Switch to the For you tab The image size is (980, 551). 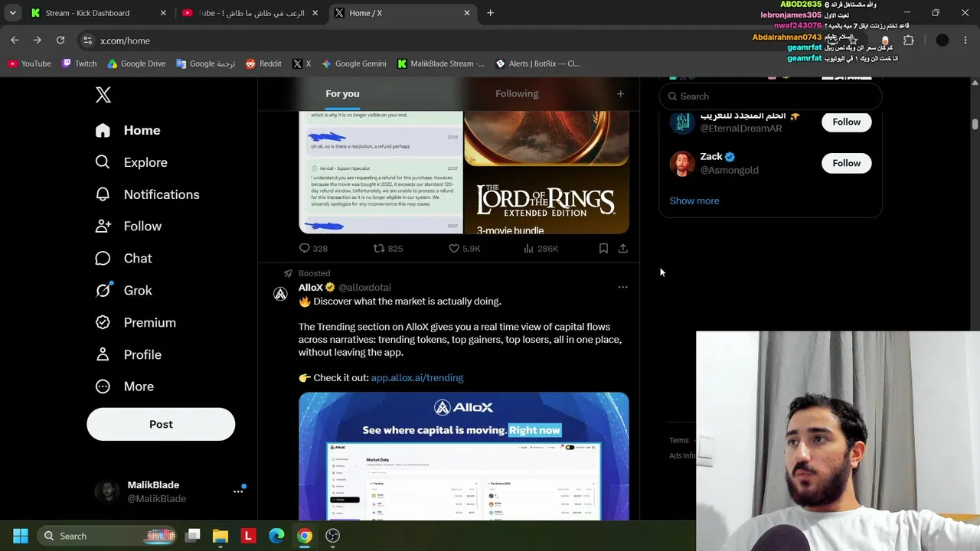pos(342,93)
